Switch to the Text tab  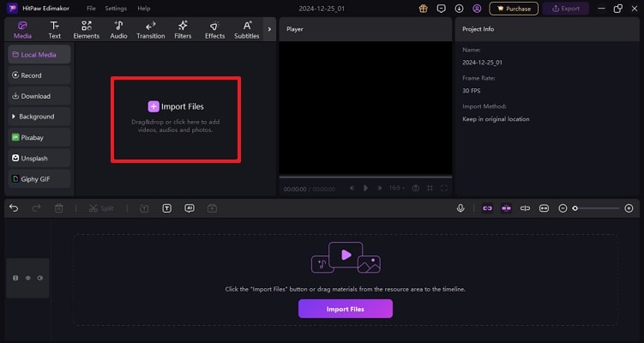[54, 30]
